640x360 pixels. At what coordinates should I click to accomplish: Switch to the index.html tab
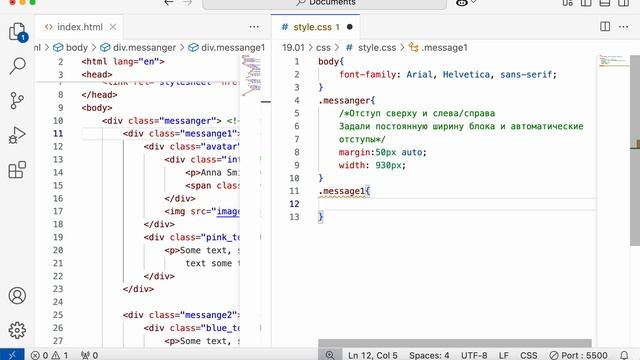(79, 27)
